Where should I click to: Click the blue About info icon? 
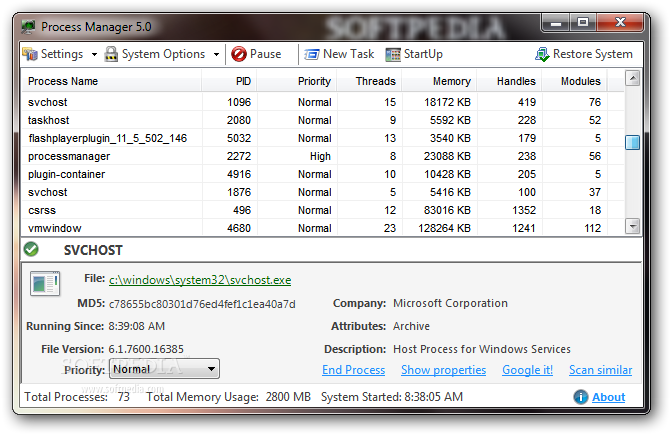581,397
